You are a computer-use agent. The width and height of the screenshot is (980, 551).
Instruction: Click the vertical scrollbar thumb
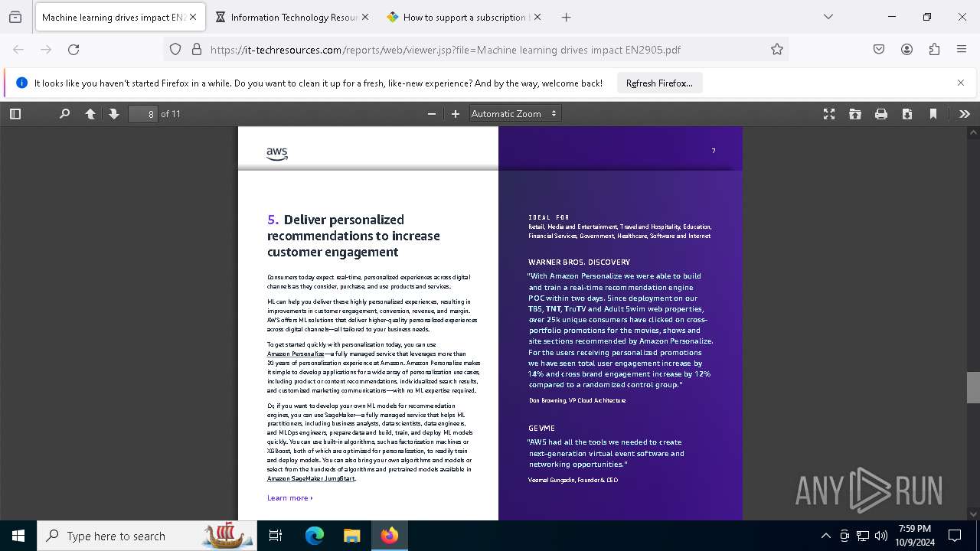(973, 387)
